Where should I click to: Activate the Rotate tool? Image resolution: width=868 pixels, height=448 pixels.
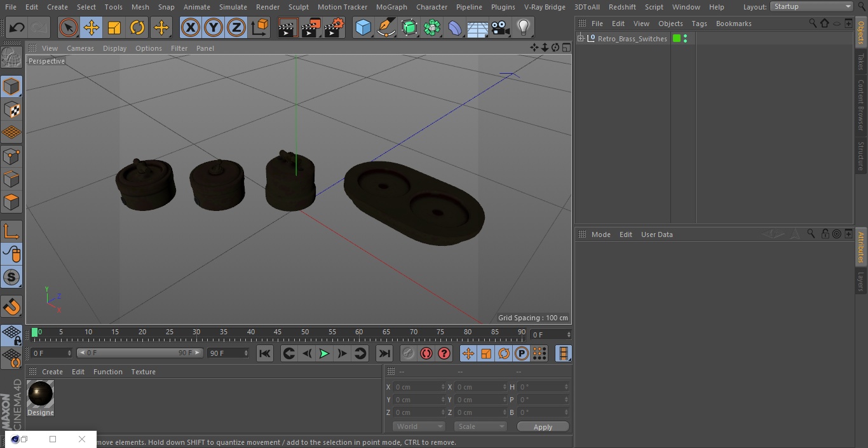tap(137, 27)
